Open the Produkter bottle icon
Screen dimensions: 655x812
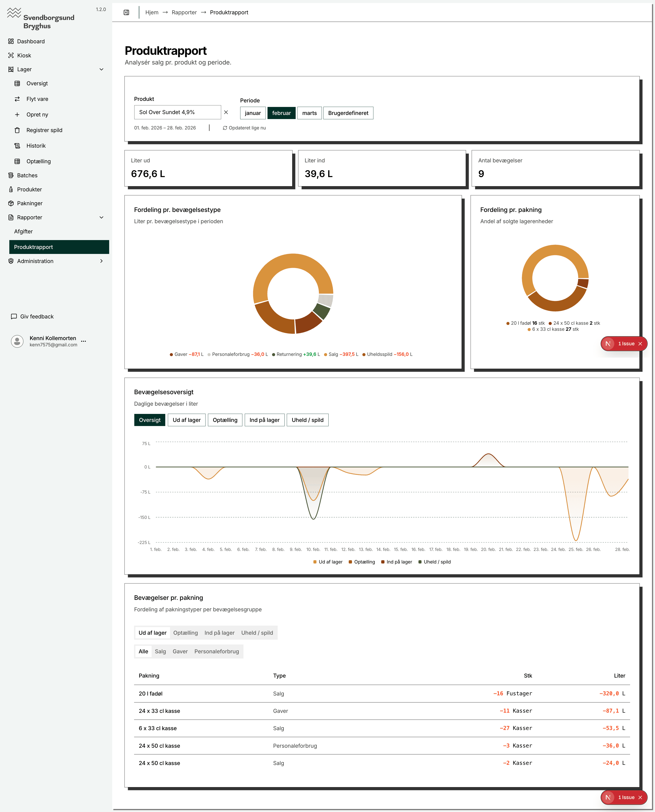click(11, 189)
